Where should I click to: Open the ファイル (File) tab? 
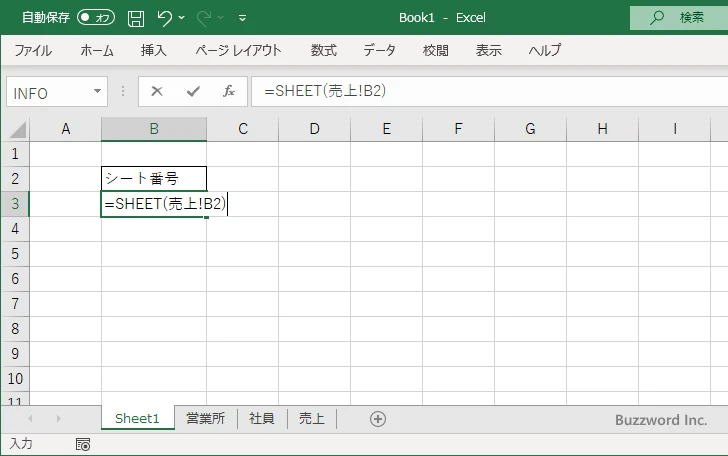[33, 50]
